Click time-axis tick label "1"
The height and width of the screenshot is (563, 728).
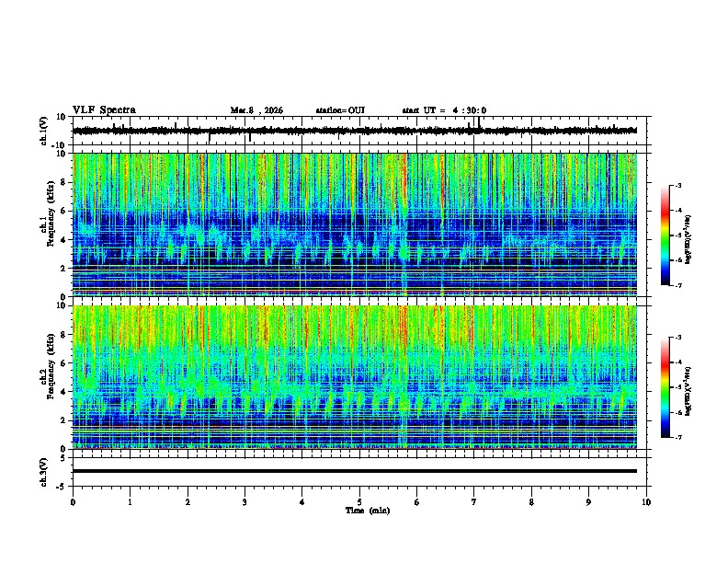pos(130,502)
